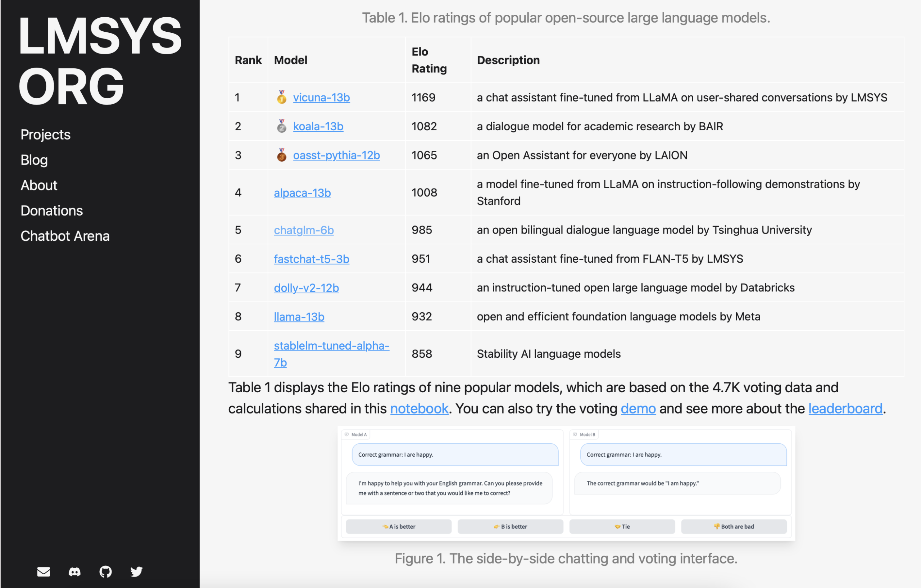Open the About page
Image resolution: width=921 pixels, height=588 pixels.
point(38,185)
